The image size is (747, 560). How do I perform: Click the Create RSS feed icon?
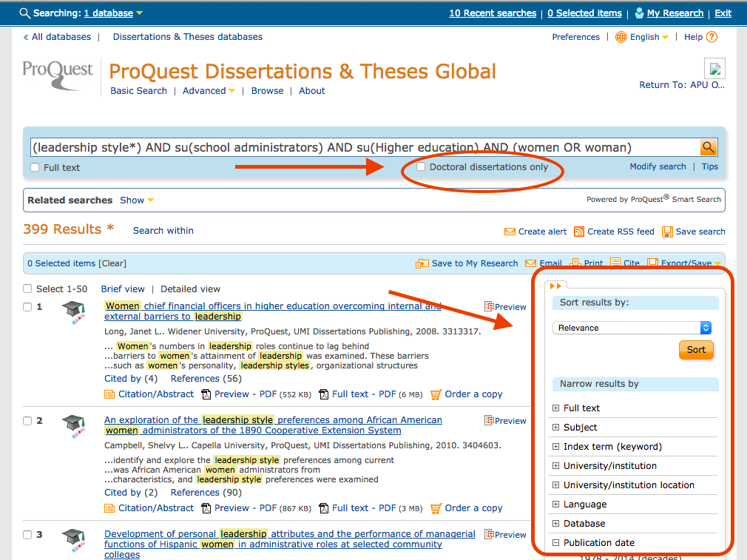pos(579,232)
